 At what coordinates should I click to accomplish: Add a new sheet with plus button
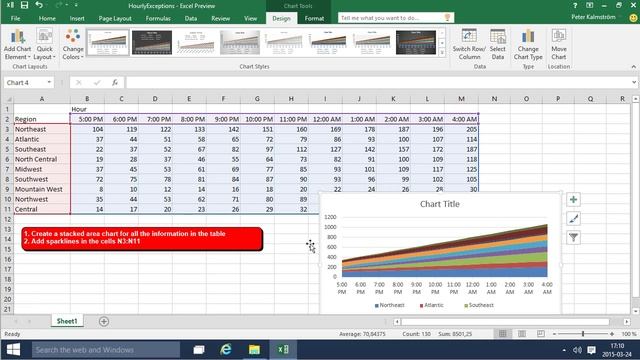104,321
